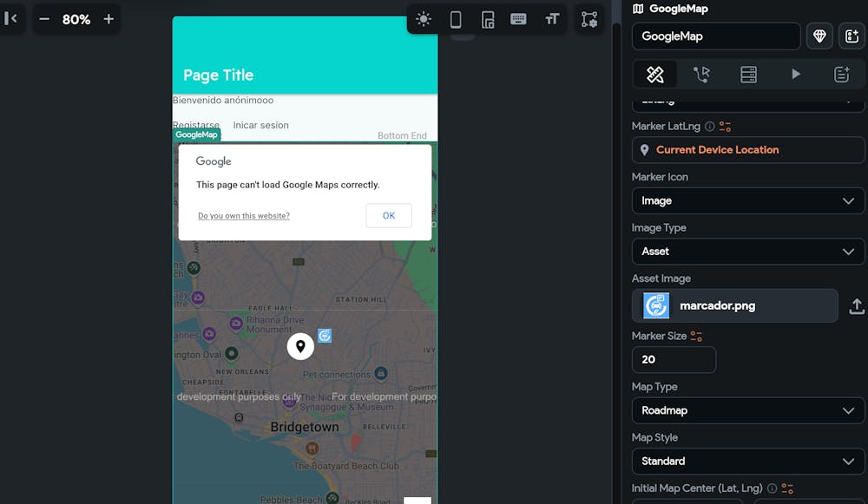Click the blue custom marker icon
This screenshot has width=868, height=504.
(325, 335)
